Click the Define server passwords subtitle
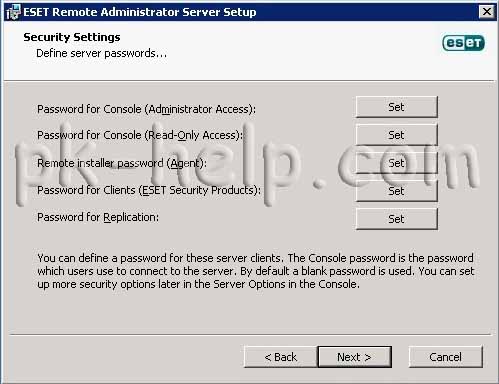 pyautogui.click(x=101, y=53)
